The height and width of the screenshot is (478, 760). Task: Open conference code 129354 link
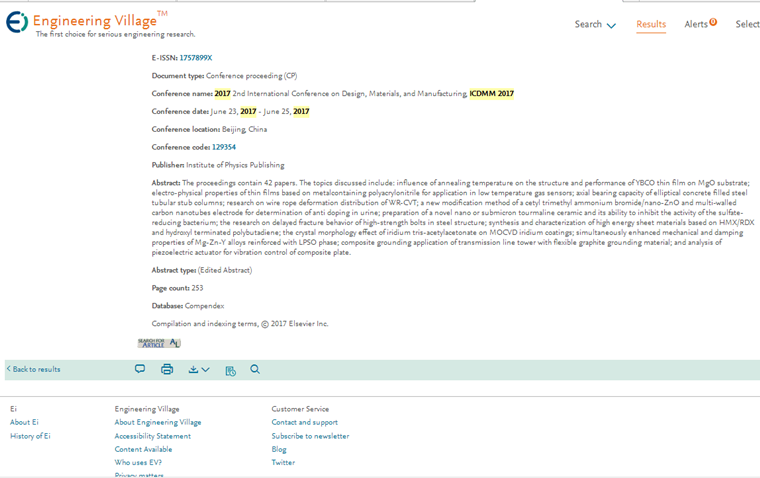pos(224,147)
